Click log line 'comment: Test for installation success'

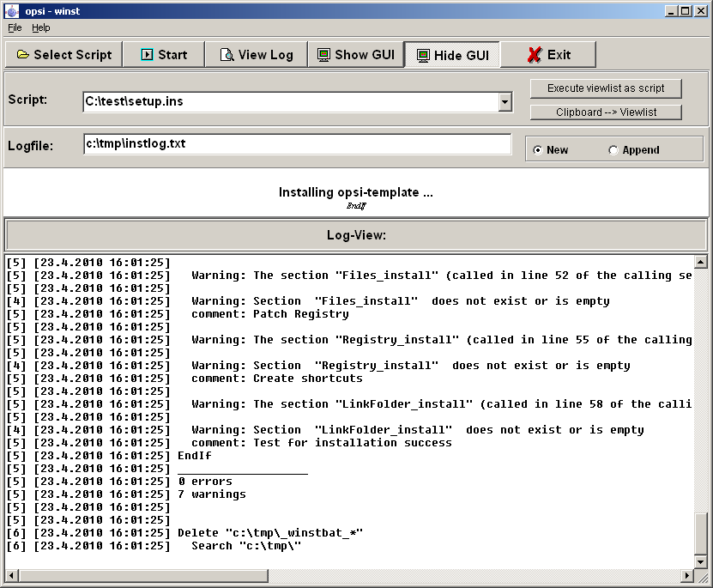(322, 443)
